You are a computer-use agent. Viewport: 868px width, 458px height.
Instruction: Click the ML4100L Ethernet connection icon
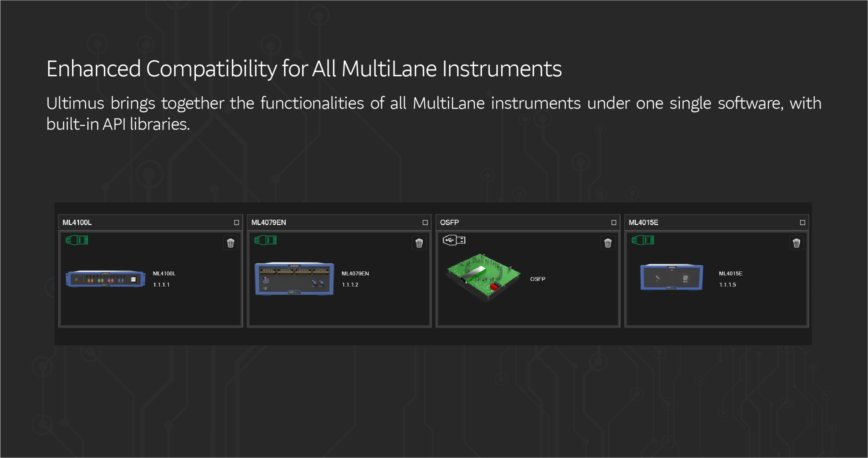(x=77, y=240)
